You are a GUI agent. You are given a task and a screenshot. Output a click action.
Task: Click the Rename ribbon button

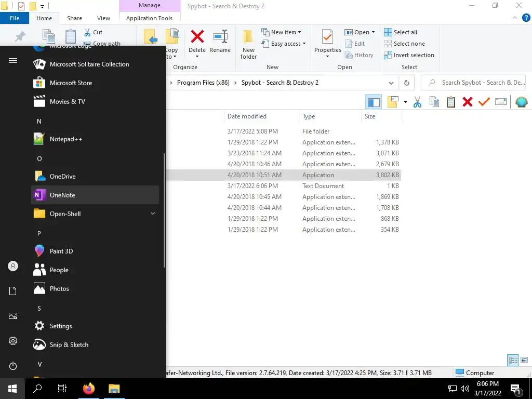point(220,42)
